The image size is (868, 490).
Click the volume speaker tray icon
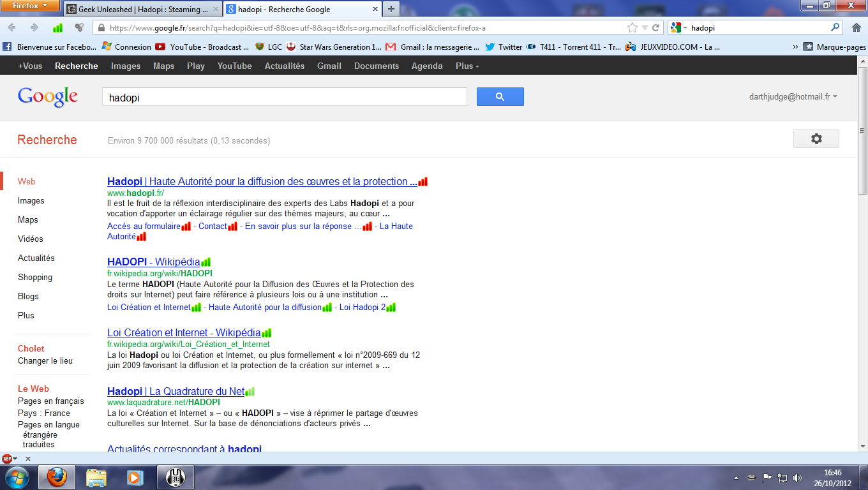click(x=797, y=477)
